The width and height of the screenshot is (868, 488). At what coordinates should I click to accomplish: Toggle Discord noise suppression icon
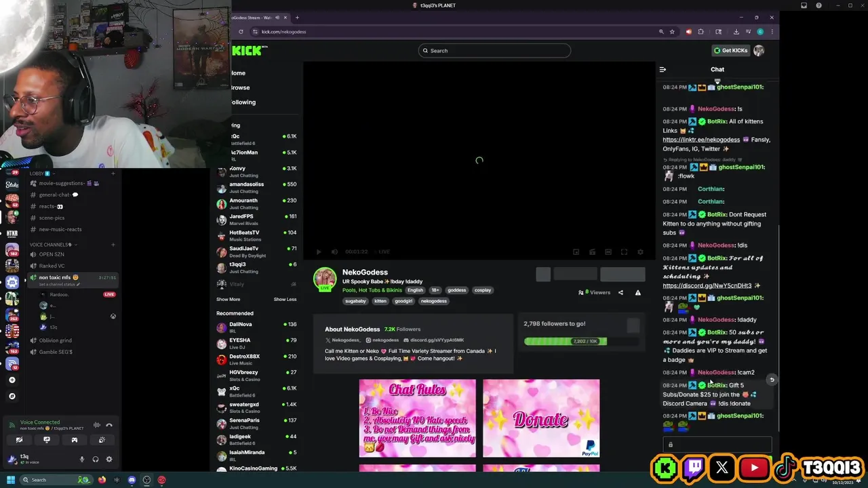(x=96, y=425)
